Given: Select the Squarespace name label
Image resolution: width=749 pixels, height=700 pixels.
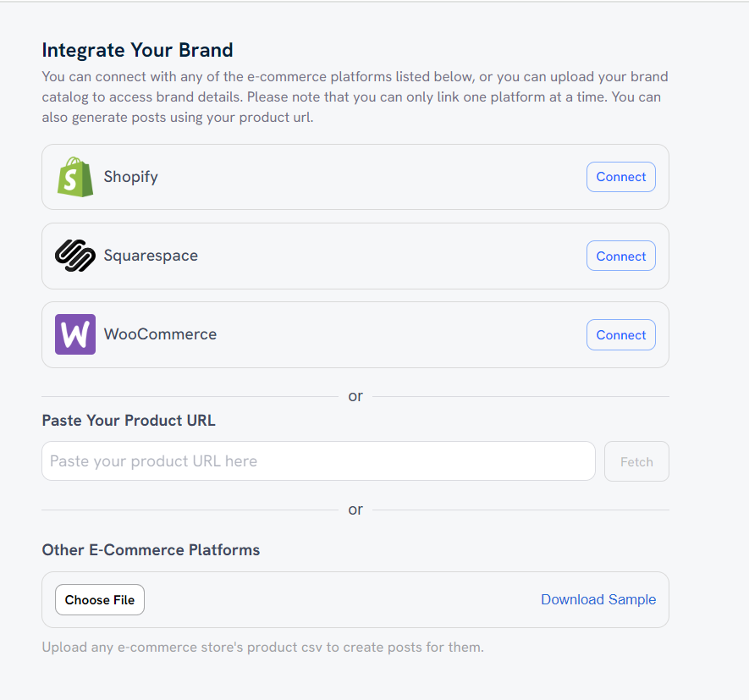Looking at the screenshot, I should click(151, 256).
